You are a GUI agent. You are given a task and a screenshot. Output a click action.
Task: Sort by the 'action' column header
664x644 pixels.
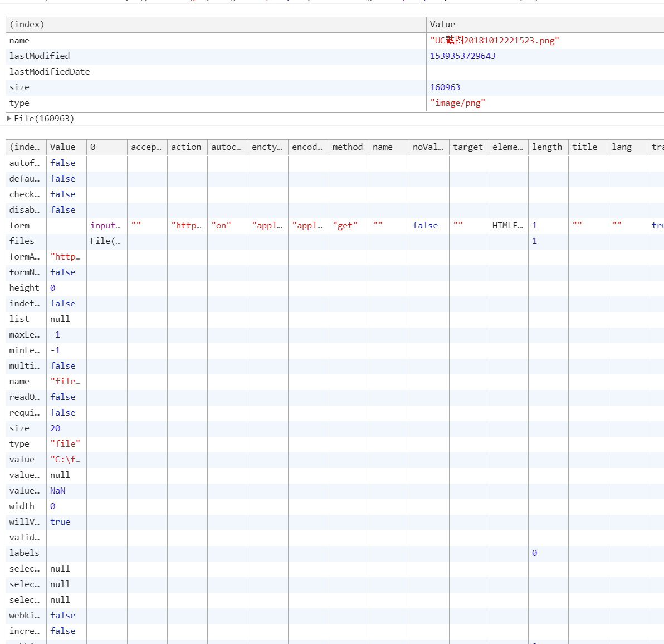[x=186, y=147]
